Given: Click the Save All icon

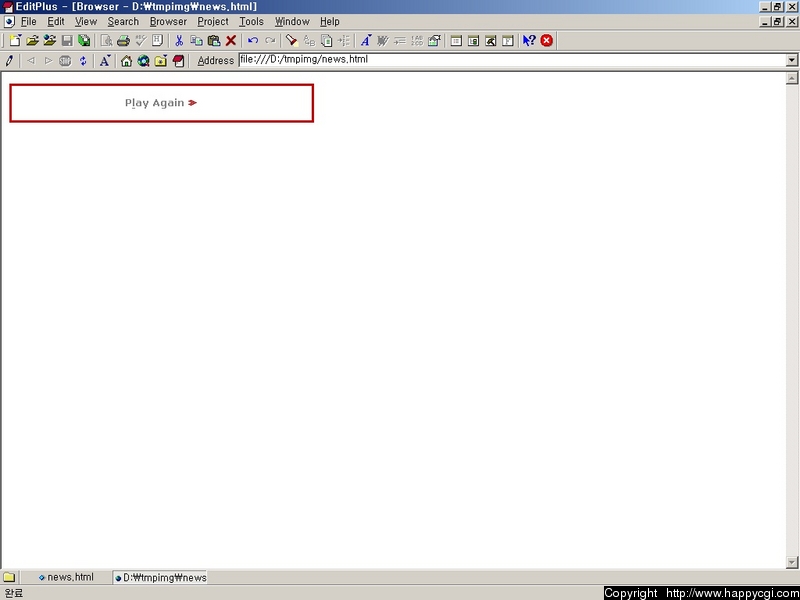Looking at the screenshot, I should [84, 40].
